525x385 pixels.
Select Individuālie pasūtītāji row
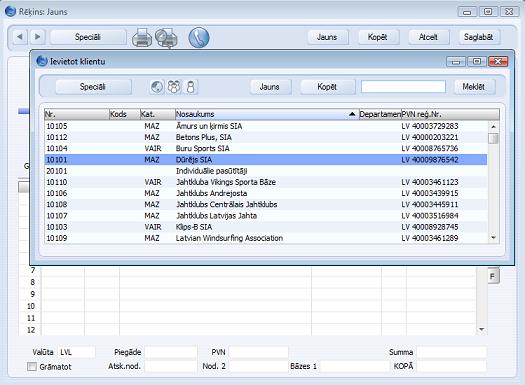tap(266, 171)
